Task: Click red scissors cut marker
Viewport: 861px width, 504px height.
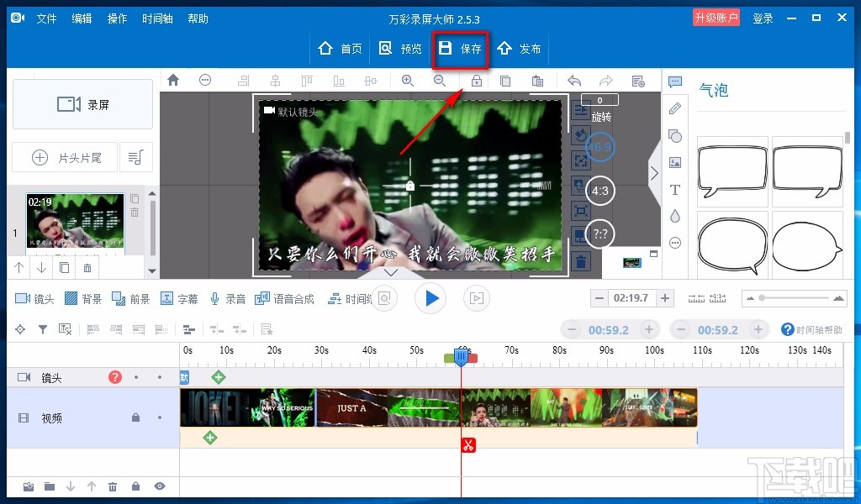Action: tap(468, 444)
